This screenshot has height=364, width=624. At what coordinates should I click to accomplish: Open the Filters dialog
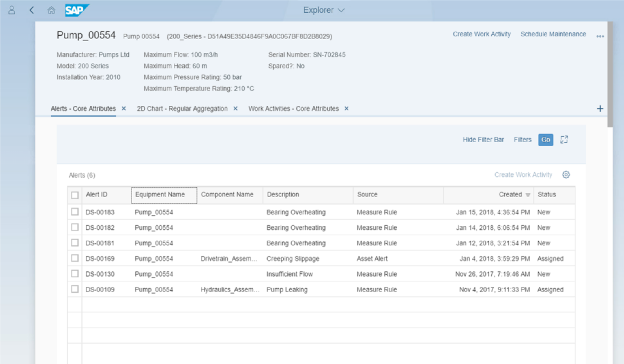point(522,140)
